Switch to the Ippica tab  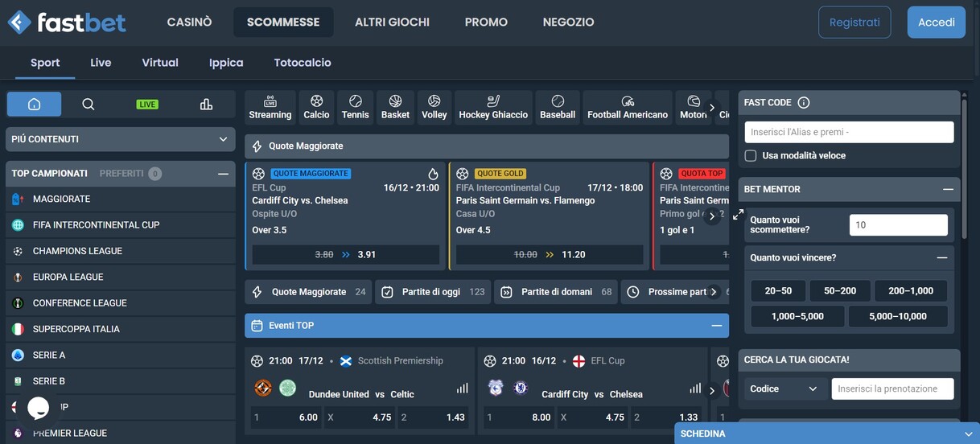[226, 63]
